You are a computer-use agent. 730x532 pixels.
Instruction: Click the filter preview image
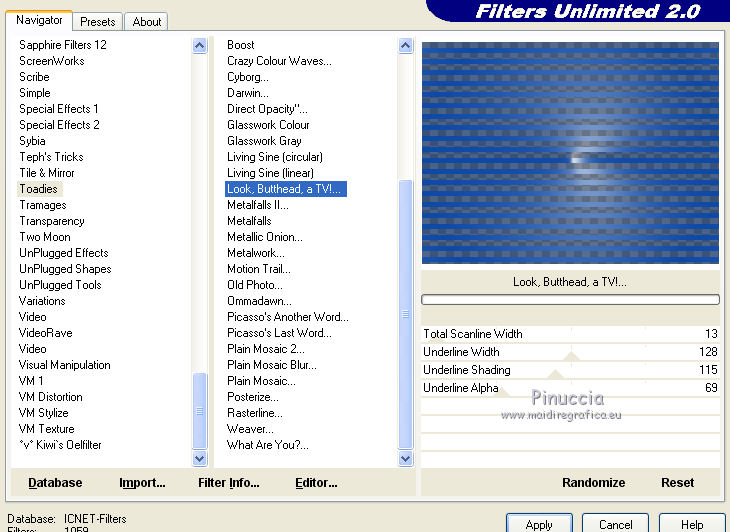(570, 153)
